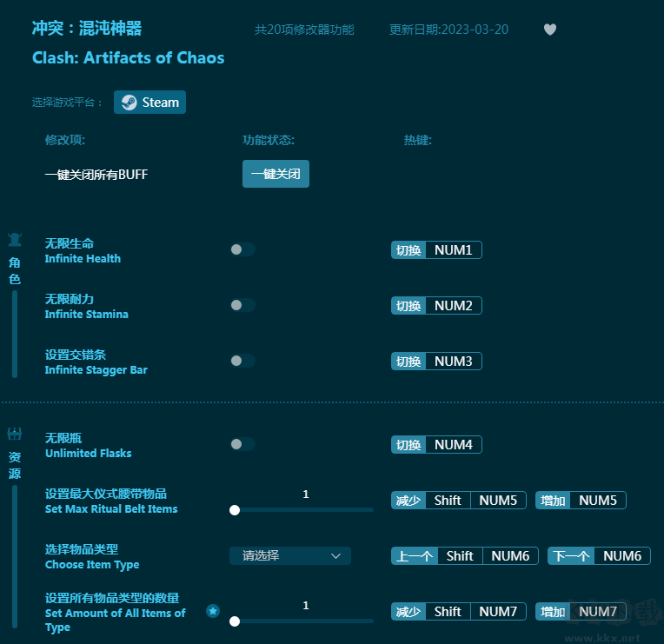Open the Choose Item Type dropdown

click(x=289, y=556)
